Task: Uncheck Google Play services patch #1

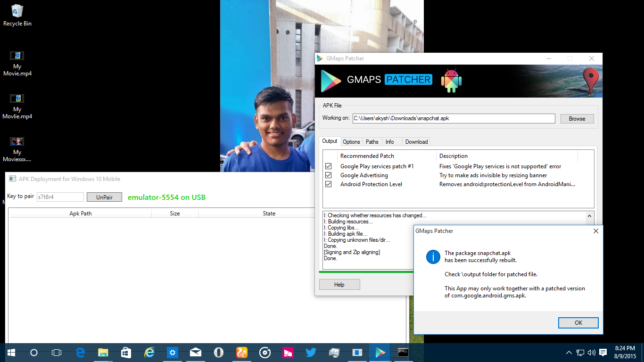Action: 329,166
